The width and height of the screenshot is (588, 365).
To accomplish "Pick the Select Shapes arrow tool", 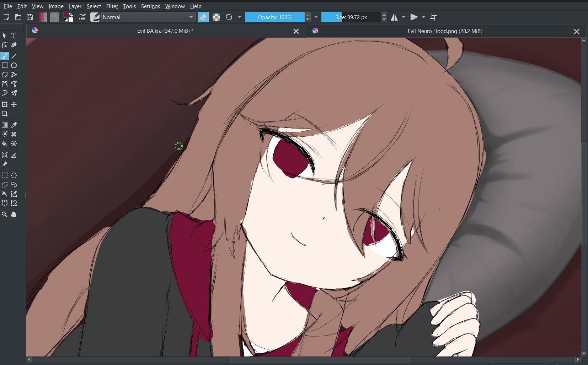I will [x=5, y=36].
